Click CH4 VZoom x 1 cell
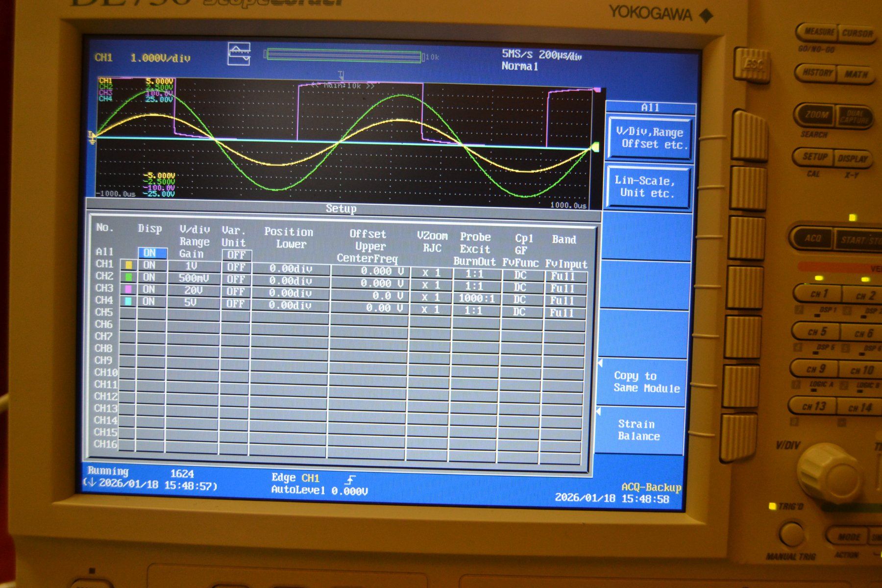This screenshot has height=588, width=882. (430, 310)
